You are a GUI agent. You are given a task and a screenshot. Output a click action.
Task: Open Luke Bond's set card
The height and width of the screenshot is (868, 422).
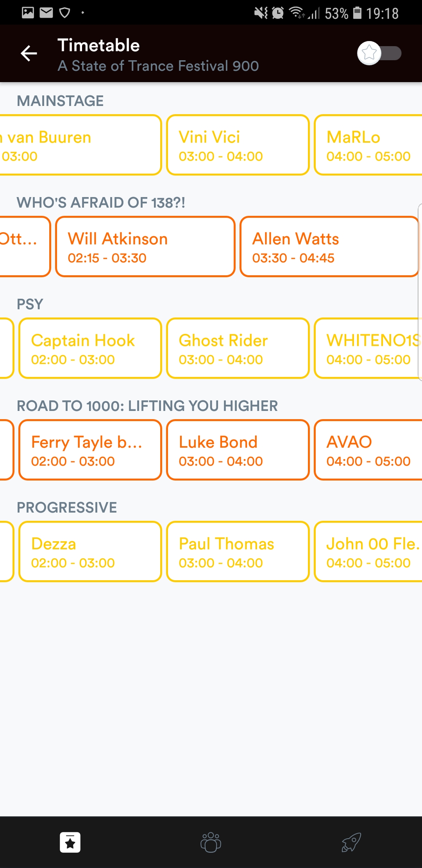coord(238,450)
